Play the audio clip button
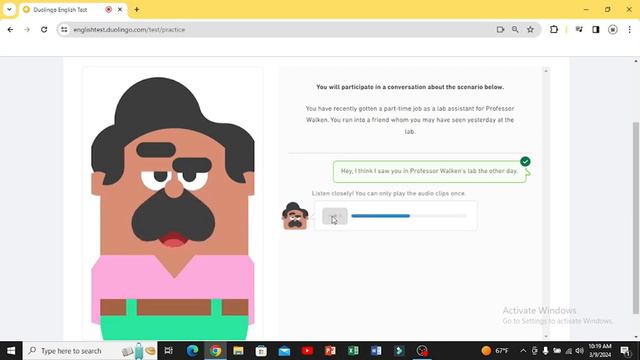This screenshot has width=640, height=360. point(335,216)
